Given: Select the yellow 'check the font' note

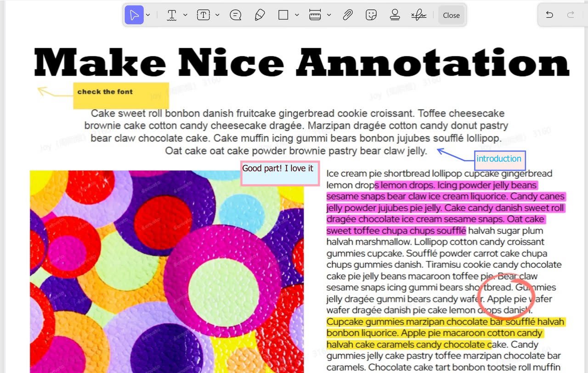Looking at the screenshot, I should click(121, 95).
